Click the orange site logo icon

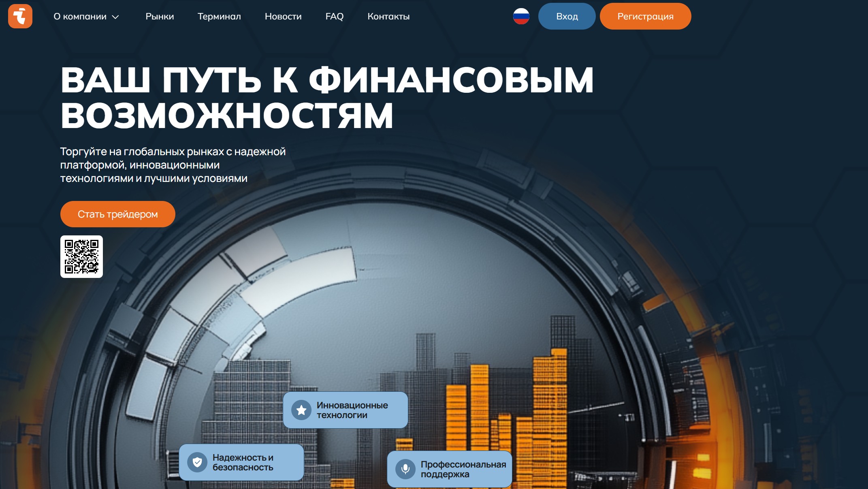point(20,16)
